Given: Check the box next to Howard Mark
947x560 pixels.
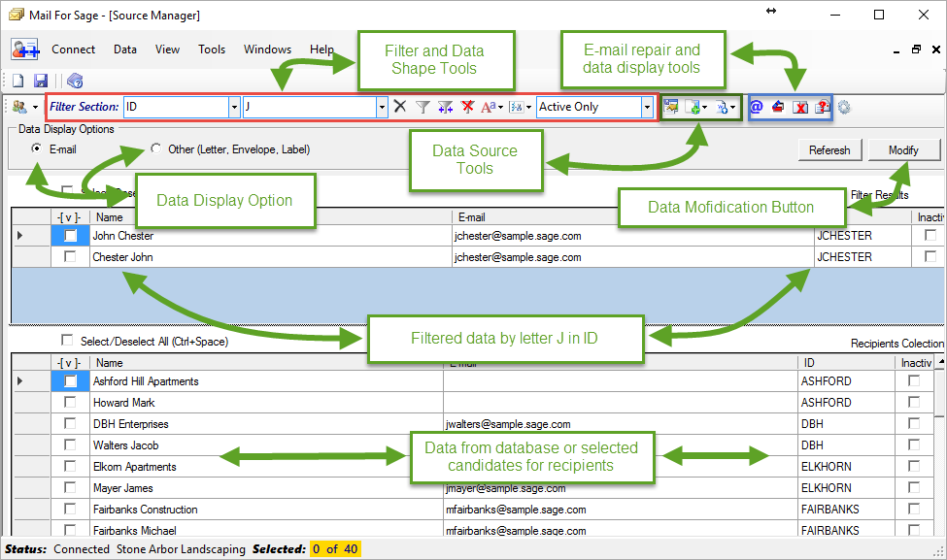Looking at the screenshot, I should point(70,402).
